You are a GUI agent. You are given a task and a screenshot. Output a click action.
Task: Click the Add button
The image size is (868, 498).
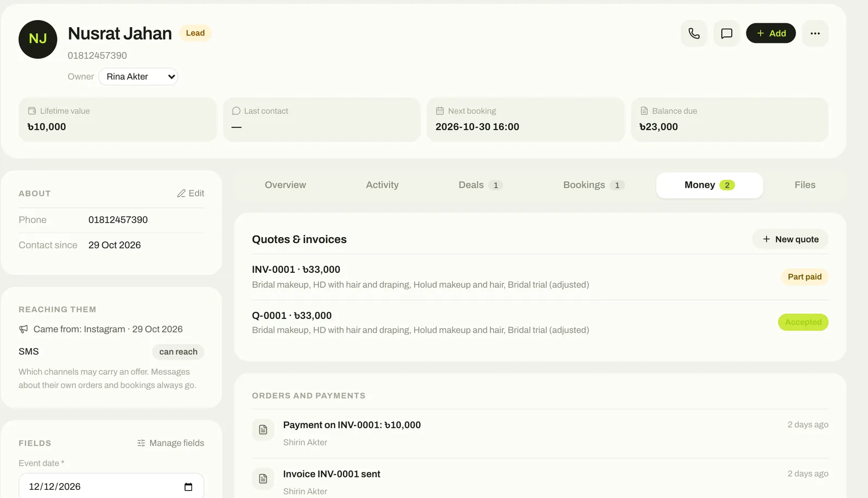771,33
